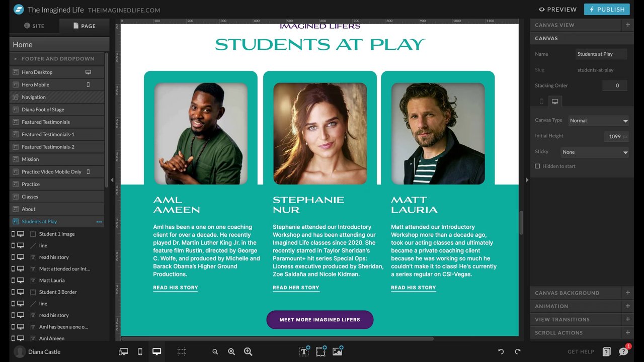Viewport: 644px width, 362px height.
Task: Open the Sticky dropdown
Action: click(595, 152)
